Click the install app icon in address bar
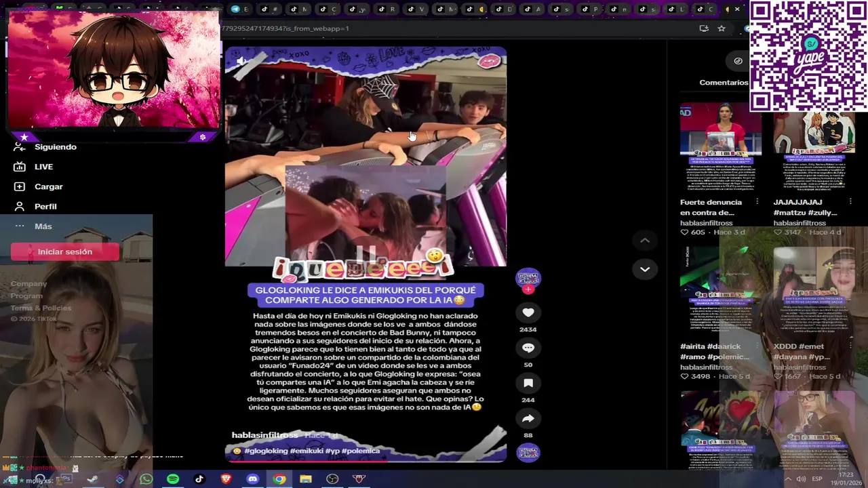Viewport: 868px width, 488px height. 704,28
